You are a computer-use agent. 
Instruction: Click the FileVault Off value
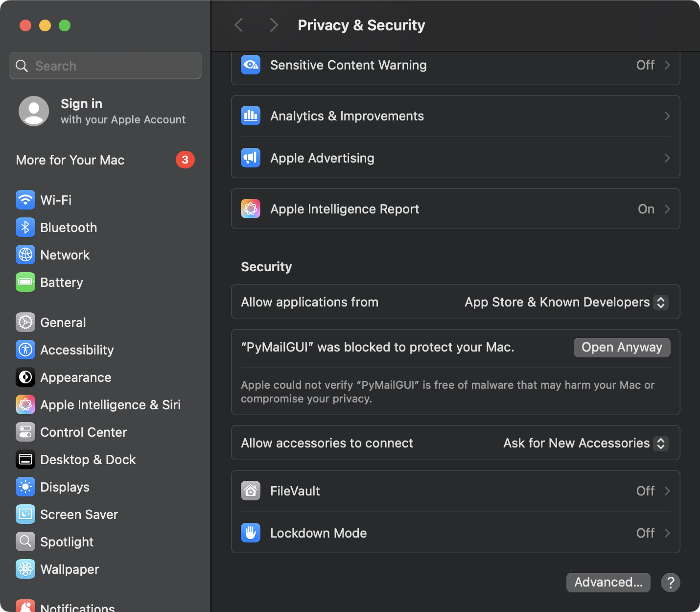645,491
